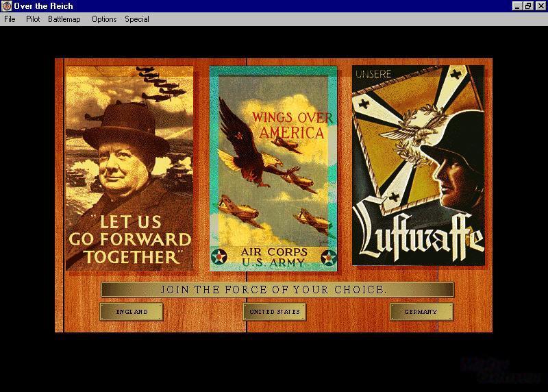
Task: Open the Options menu
Action: pyautogui.click(x=104, y=19)
